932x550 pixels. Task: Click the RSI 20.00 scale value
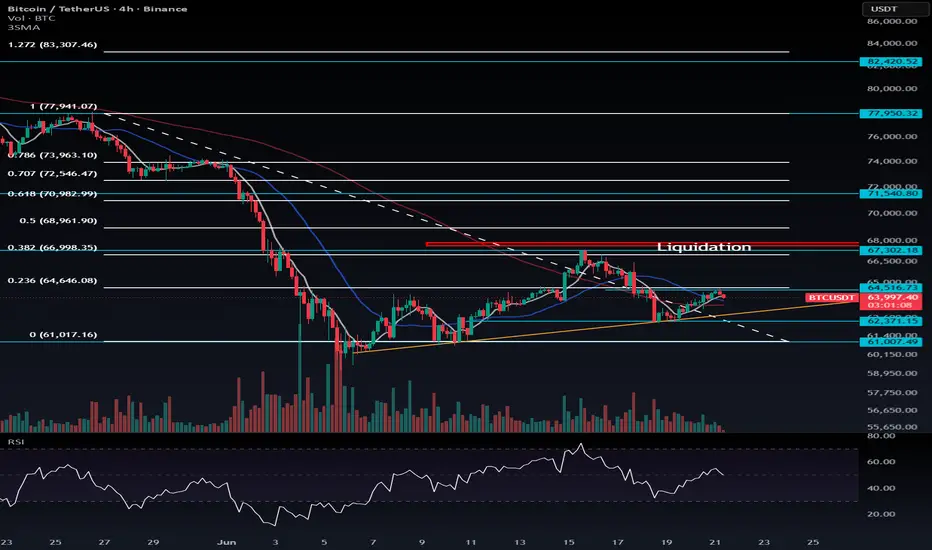click(881, 514)
